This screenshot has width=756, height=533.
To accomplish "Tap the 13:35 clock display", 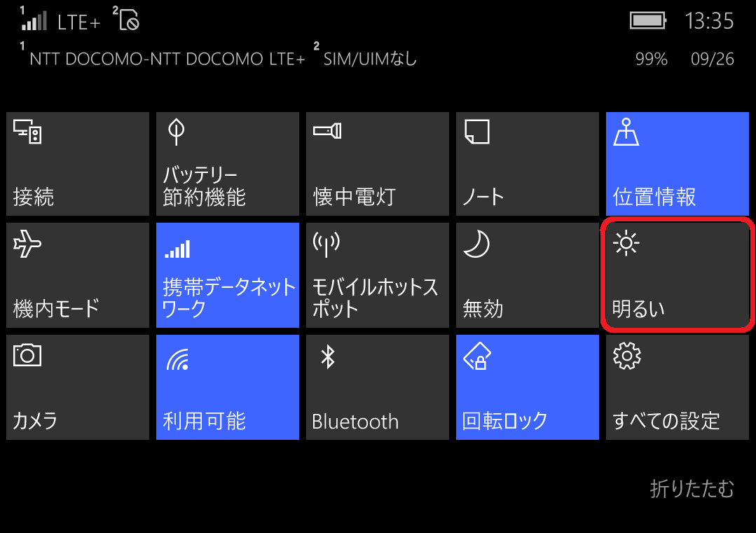I will (709, 21).
